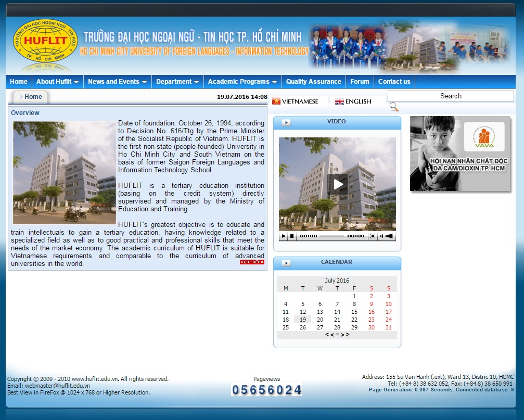Click the Copyright footer line
The height and width of the screenshot is (420, 524).
pyautogui.click(x=88, y=379)
